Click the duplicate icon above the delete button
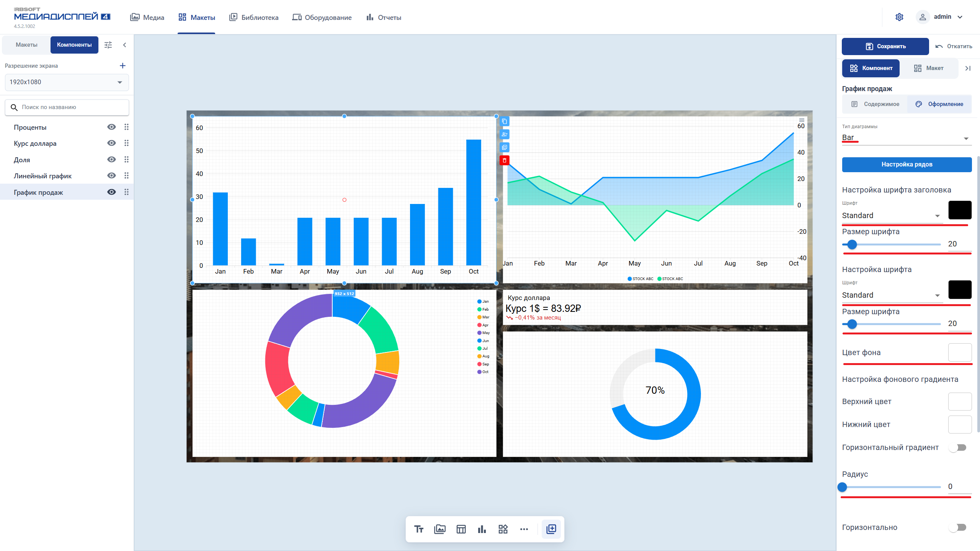The width and height of the screenshot is (980, 551). click(505, 147)
